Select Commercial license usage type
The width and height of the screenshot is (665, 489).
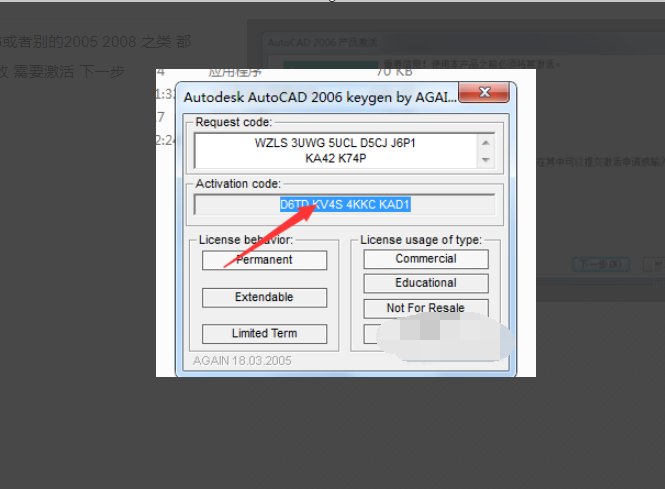(426, 259)
